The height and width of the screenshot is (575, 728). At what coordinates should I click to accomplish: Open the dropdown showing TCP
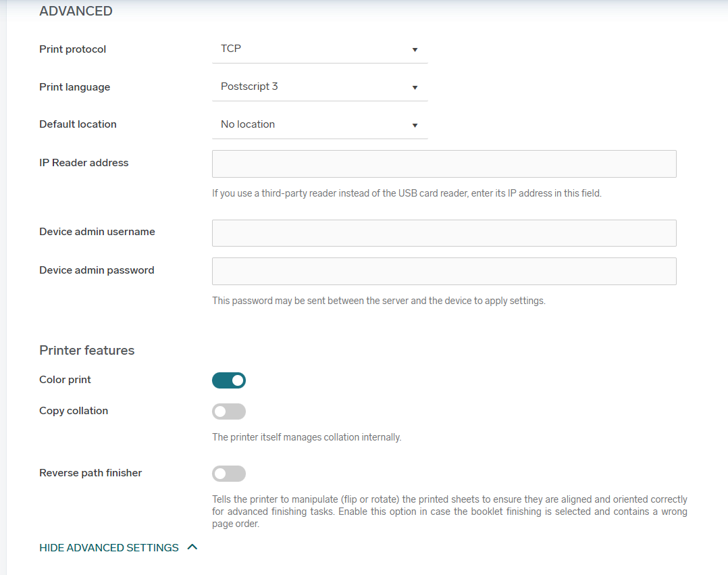coord(319,49)
